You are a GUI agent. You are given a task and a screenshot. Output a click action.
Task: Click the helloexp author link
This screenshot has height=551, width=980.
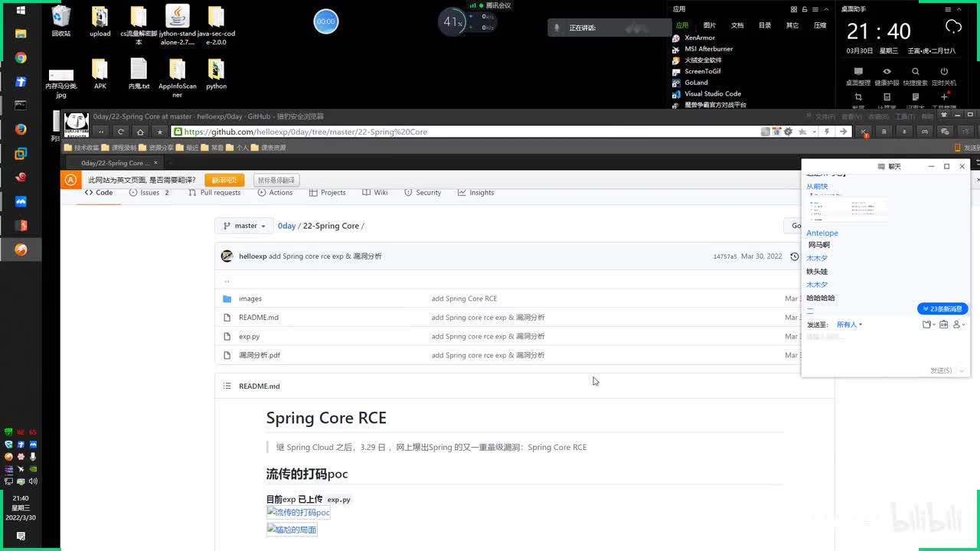point(253,256)
